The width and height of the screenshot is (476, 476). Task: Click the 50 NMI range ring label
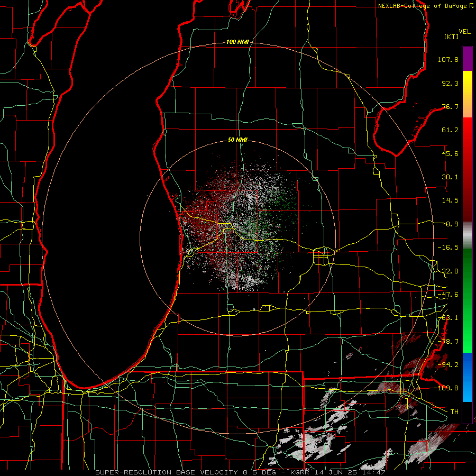[237, 140]
